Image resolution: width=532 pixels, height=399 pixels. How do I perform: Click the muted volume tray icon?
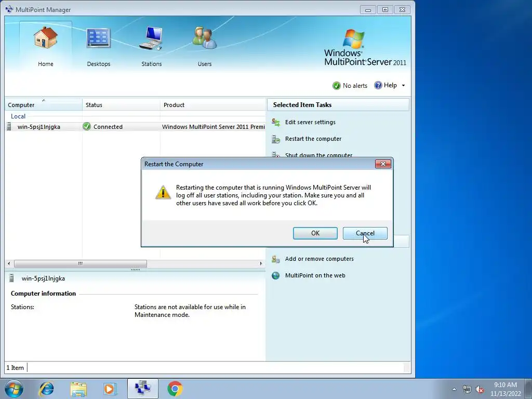click(x=480, y=389)
